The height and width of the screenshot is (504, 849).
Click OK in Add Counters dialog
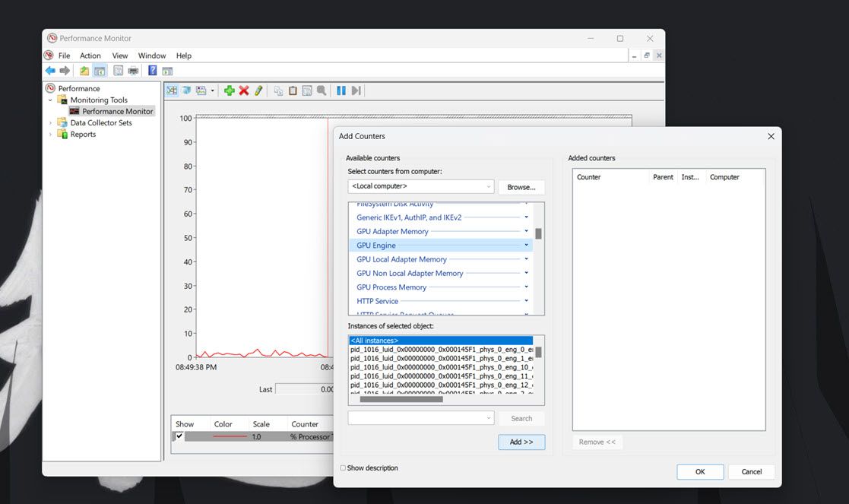pos(700,471)
